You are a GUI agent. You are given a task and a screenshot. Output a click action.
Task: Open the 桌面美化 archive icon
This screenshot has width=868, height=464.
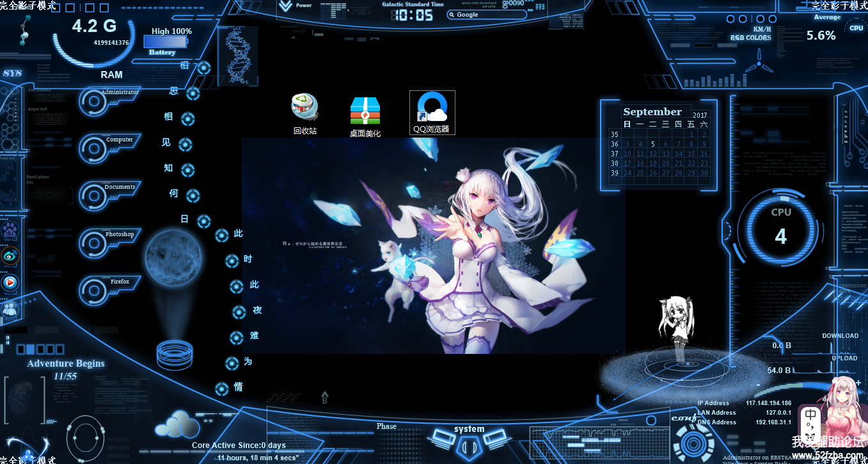click(x=365, y=117)
